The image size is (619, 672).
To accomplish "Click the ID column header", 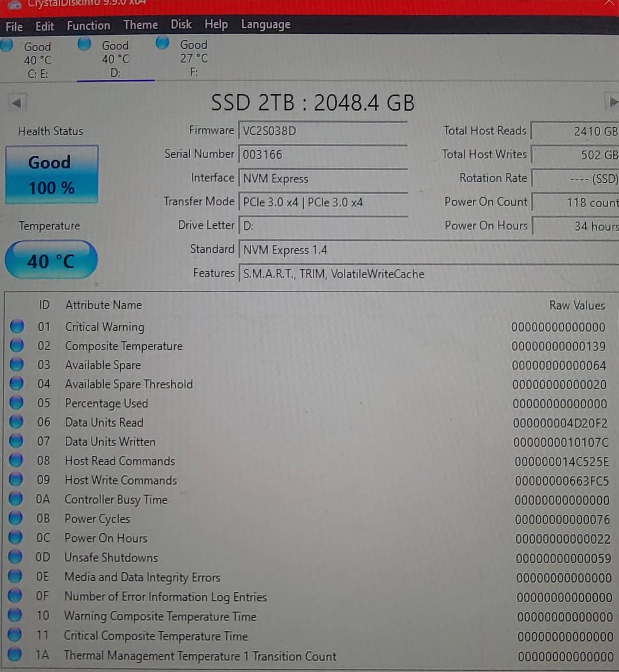I will coord(44,305).
